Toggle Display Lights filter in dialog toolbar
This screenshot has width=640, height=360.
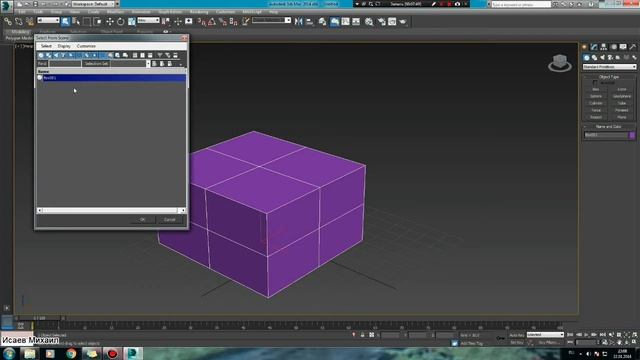click(x=56, y=55)
